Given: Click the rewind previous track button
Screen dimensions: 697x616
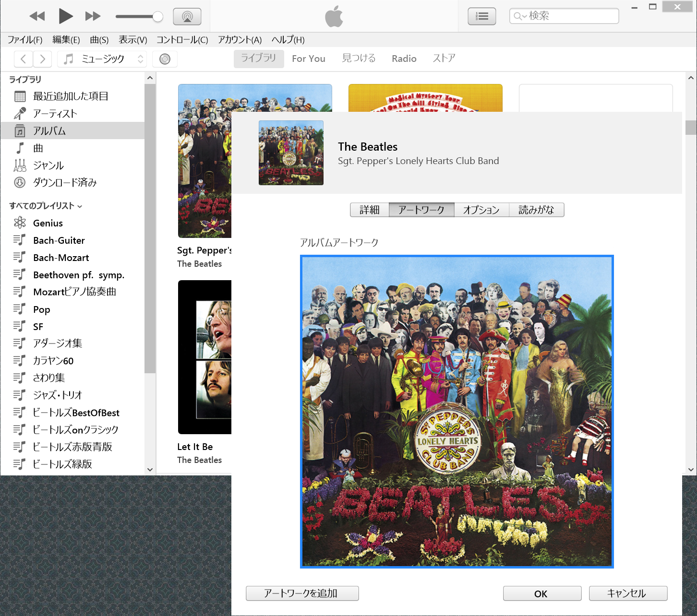Looking at the screenshot, I should coord(37,16).
